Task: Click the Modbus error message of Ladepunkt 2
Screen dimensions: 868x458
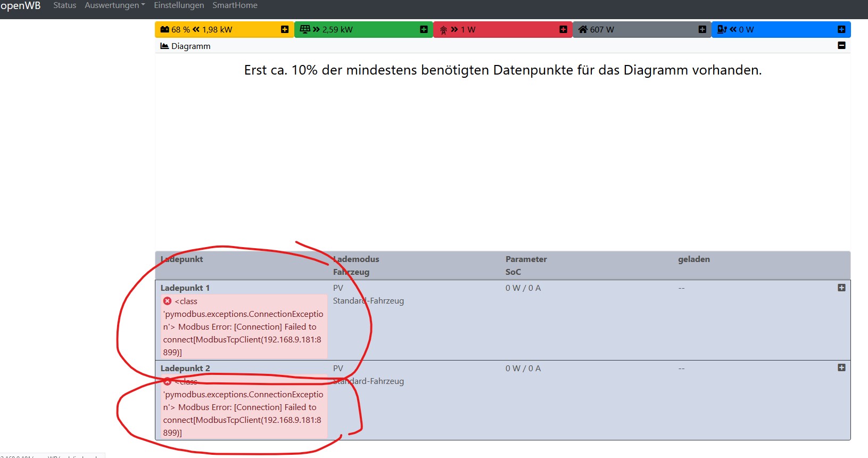Action: click(x=244, y=407)
